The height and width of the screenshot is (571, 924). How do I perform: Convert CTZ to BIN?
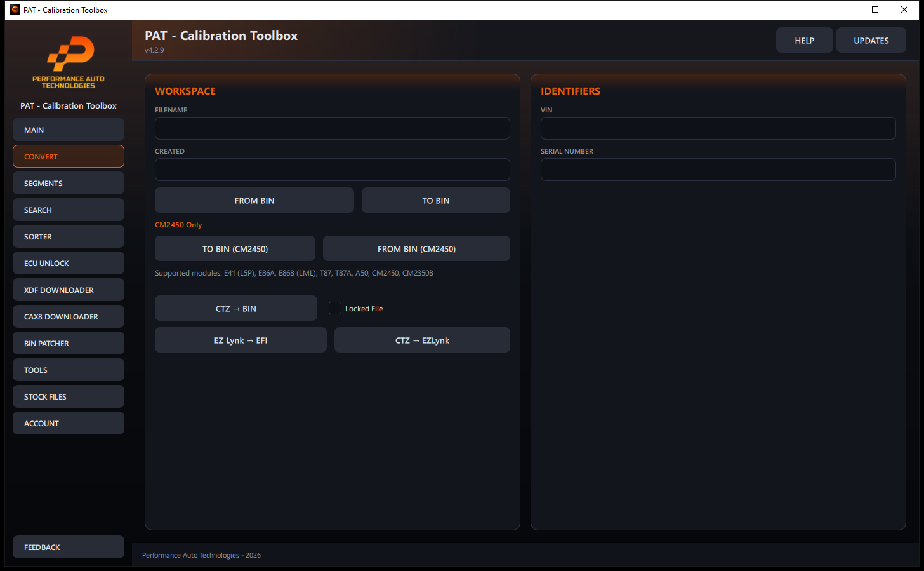(x=236, y=308)
